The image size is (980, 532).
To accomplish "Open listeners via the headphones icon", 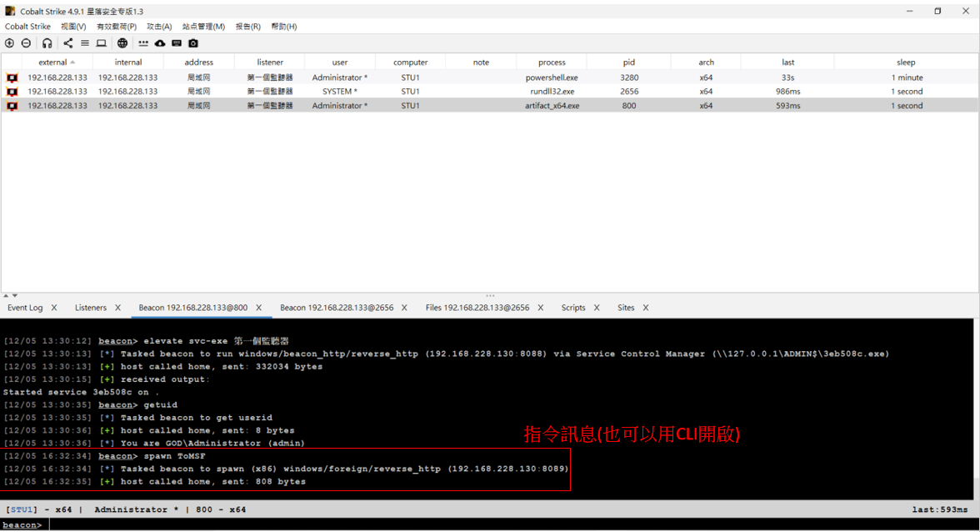I will click(x=47, y=43).
